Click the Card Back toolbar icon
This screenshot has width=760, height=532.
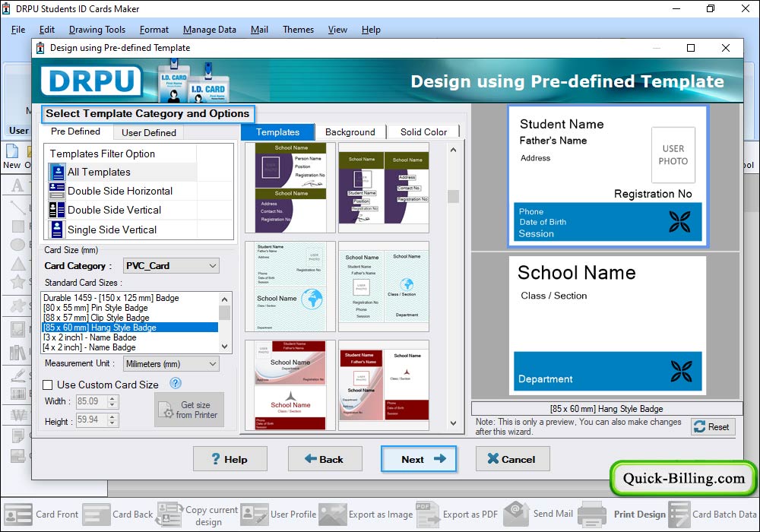point(96,515)
